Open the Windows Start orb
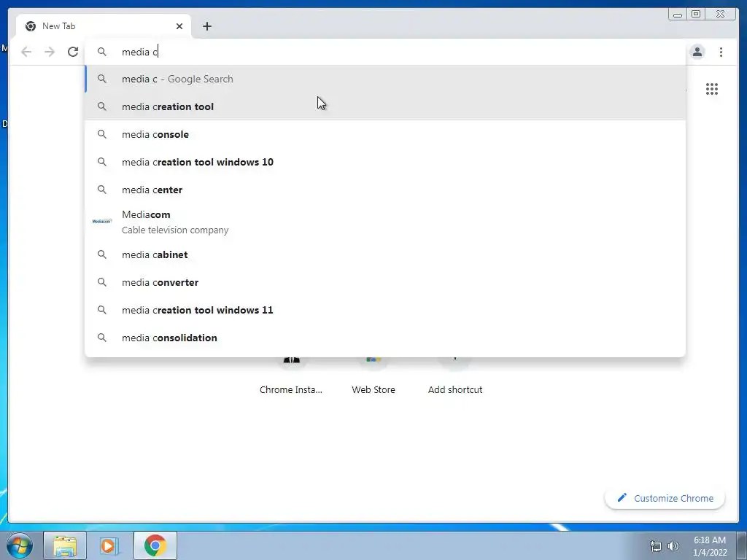The height and width of the screenshot is (560, 747). click(20, 545)
